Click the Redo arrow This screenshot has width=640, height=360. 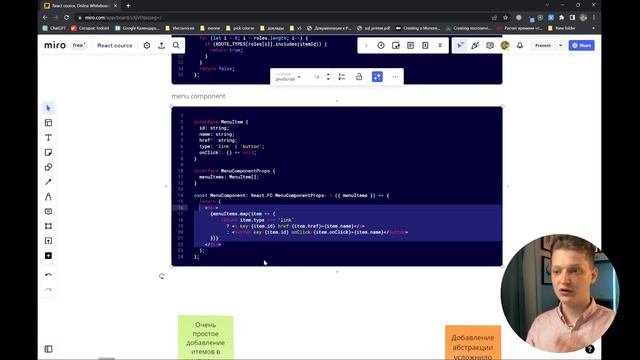[x=48, y=289]
